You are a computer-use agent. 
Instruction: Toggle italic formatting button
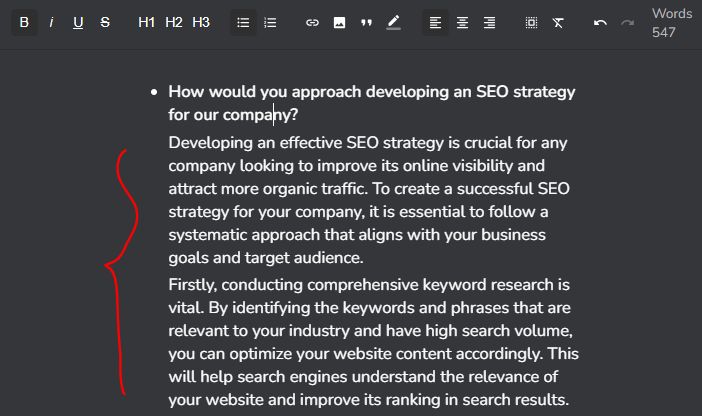(x=51, y=22)
